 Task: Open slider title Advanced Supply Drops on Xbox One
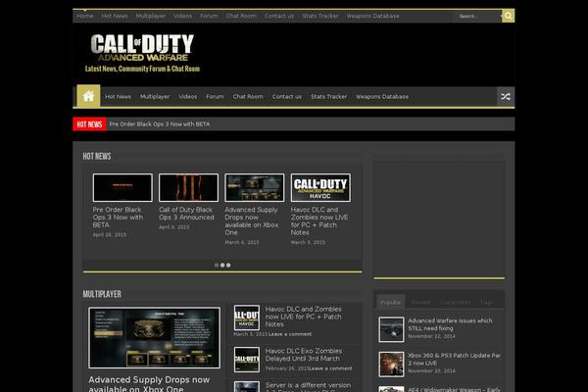pyautogui.click(x=252, y=220)
